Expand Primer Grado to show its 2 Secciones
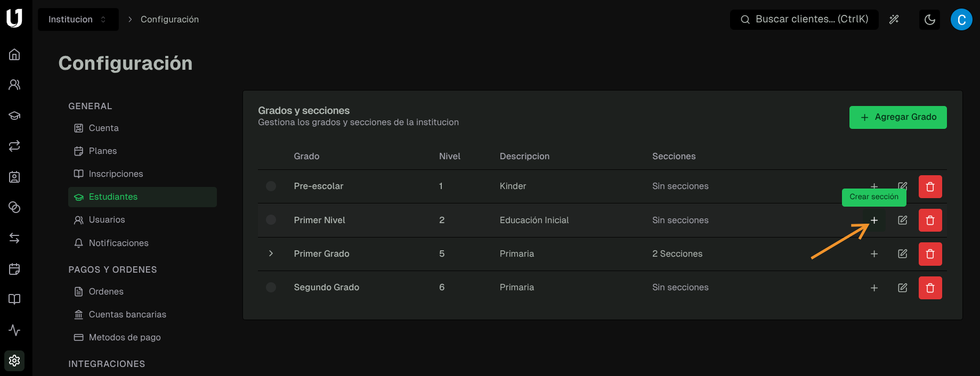 (x=271, y=254)
